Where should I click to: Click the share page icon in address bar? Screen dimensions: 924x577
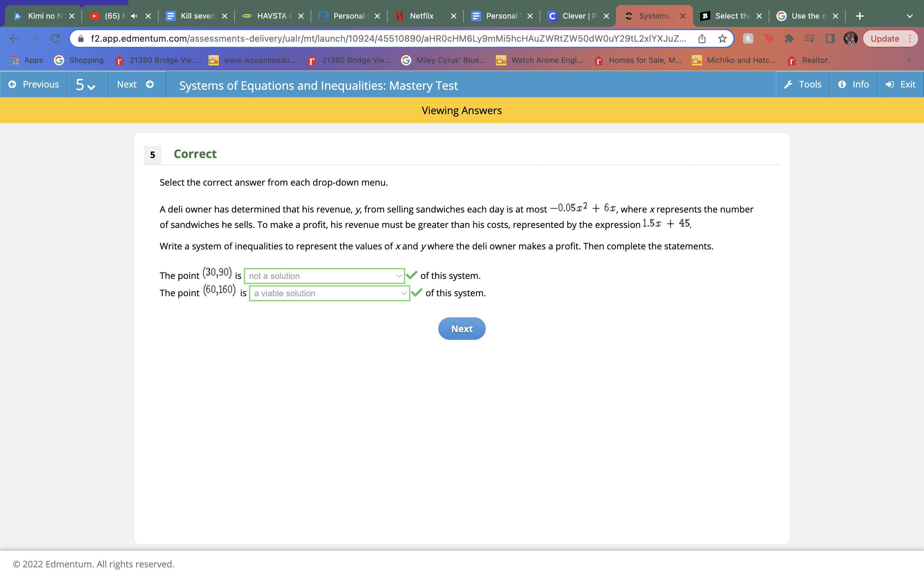coord(702,38)
